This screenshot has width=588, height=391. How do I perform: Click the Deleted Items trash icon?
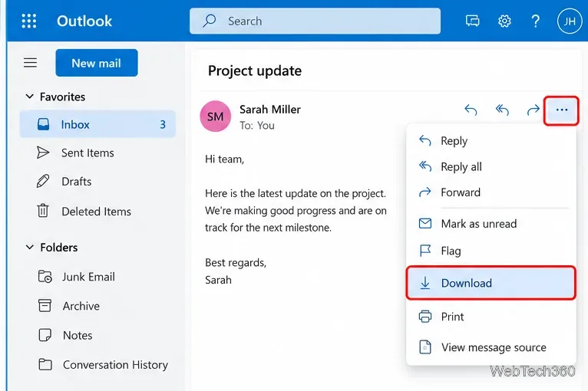[x=43, y=211]
